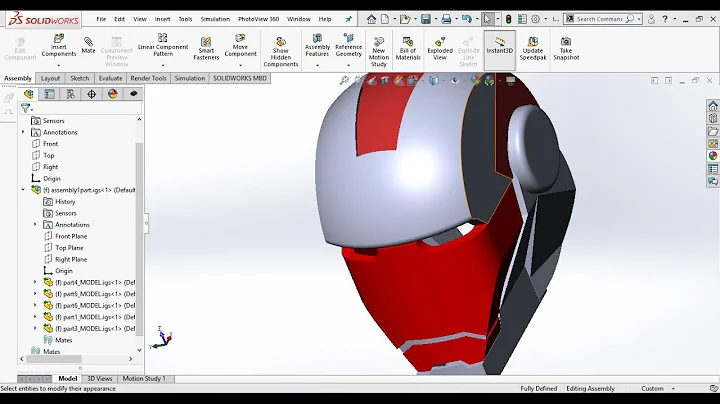Open Motion Study 1 tab

pyautogui.click(x=144, y=378)
